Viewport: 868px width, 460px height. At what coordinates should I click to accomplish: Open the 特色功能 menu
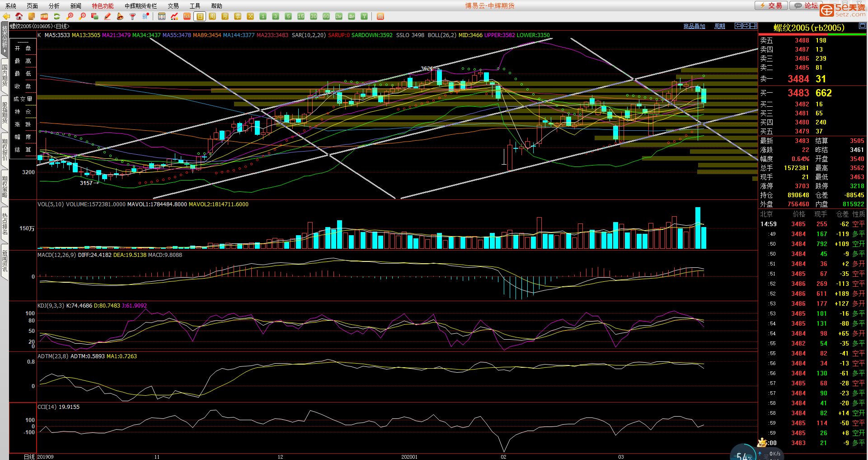[103, 6]
